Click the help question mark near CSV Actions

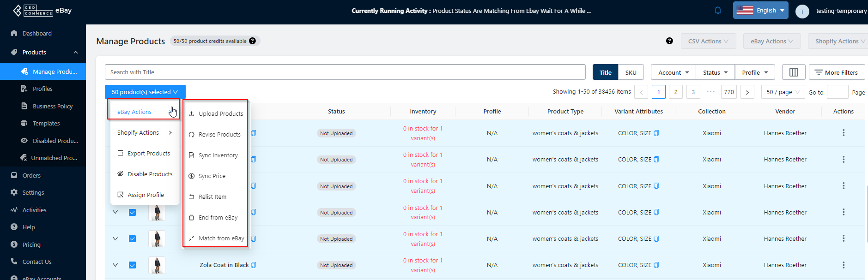669,41
